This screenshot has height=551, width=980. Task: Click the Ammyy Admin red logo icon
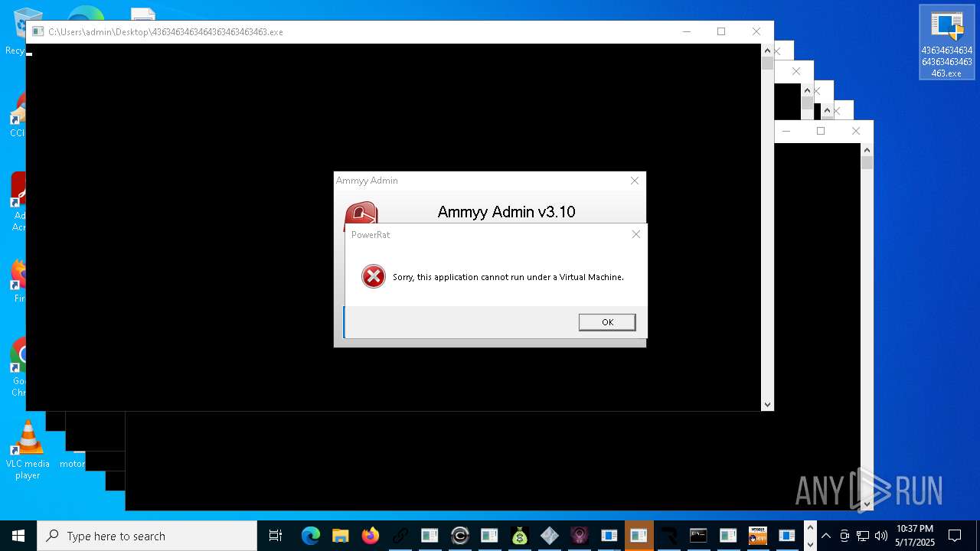[x=361, y=212]
